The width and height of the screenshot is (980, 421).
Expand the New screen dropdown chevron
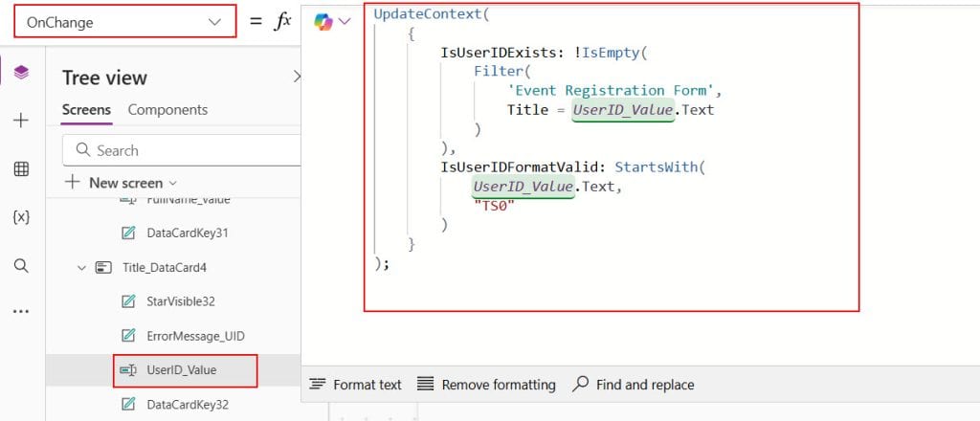pyautogui.click(x=173, y=184)
